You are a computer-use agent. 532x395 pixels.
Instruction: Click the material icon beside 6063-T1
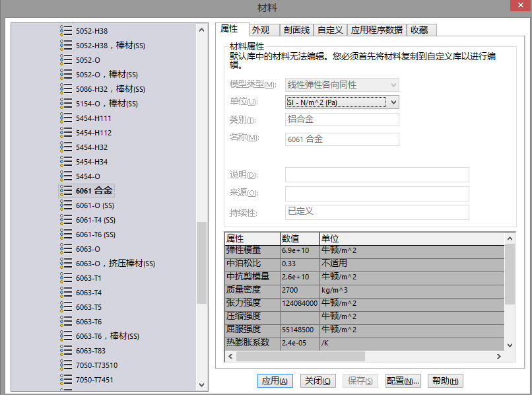click(66, 278)
